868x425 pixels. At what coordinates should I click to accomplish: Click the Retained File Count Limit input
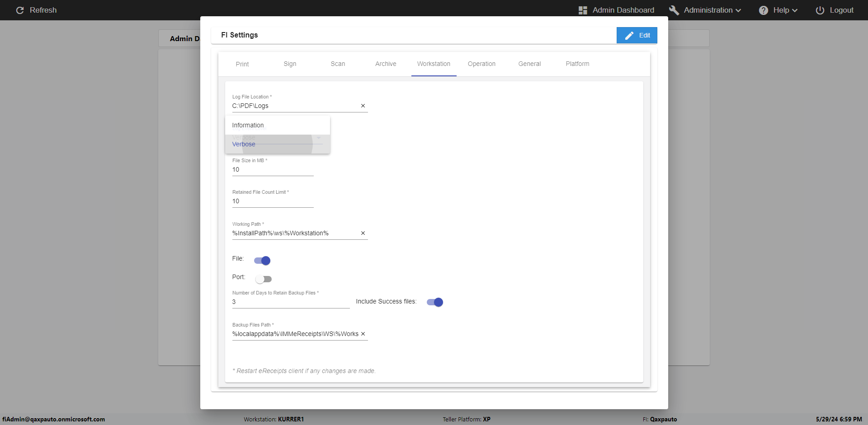(x=273, y=201)
